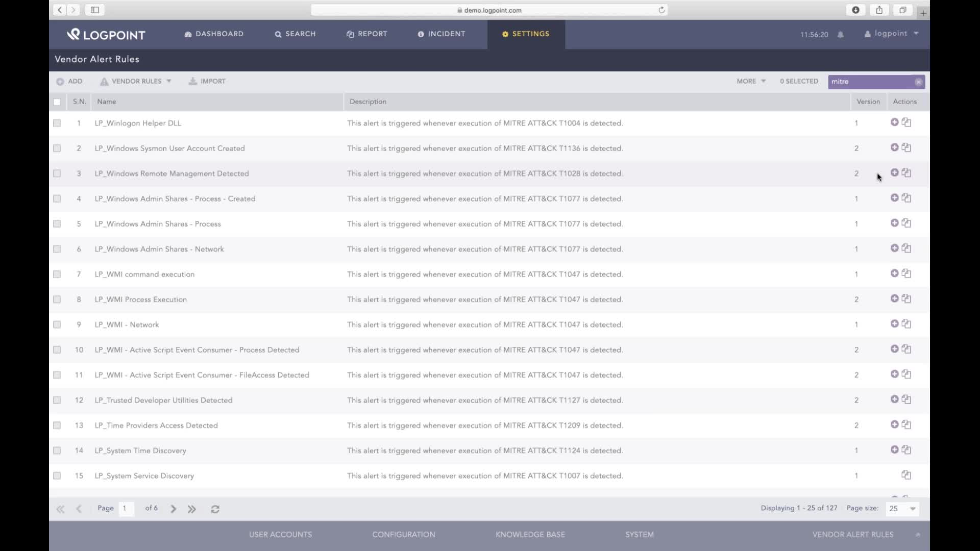Screen dimensions: 980x551
Task: Click the page number input field
Action: (x=126, y=509)
